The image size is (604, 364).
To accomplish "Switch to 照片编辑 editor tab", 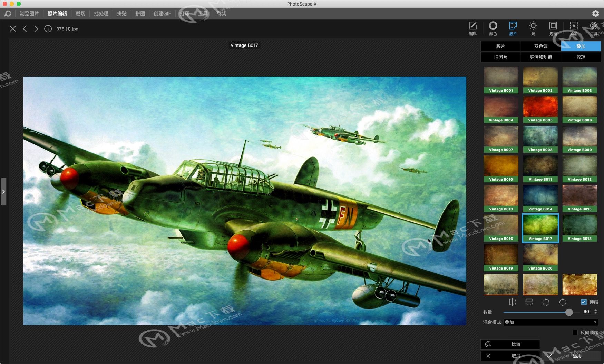I will [x=57, y=13].
